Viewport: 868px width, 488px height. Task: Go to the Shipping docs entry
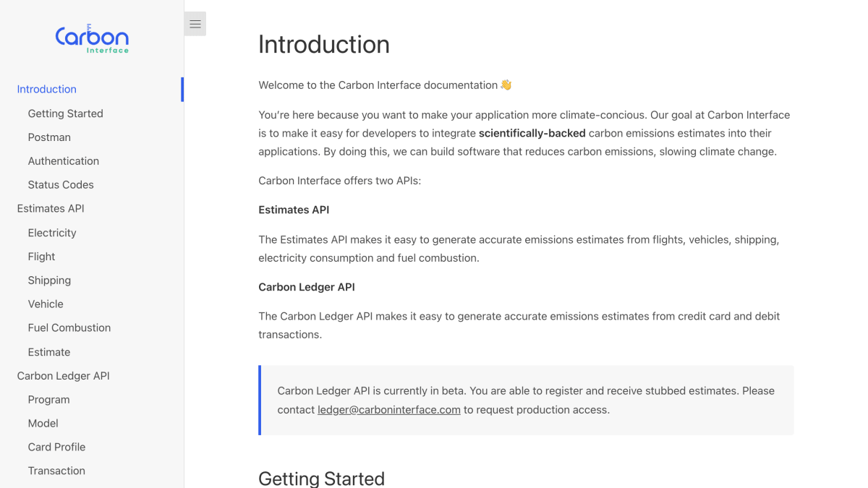click(x=49, y=281)
